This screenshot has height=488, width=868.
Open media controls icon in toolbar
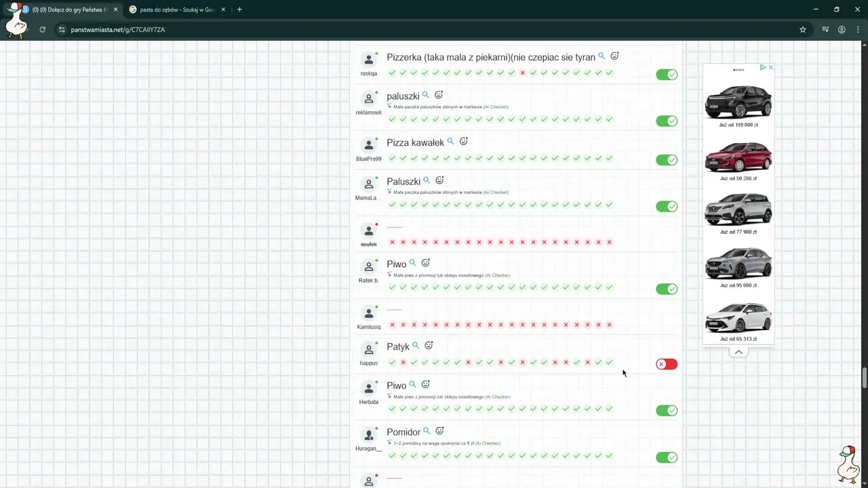(x=825, y=30)
